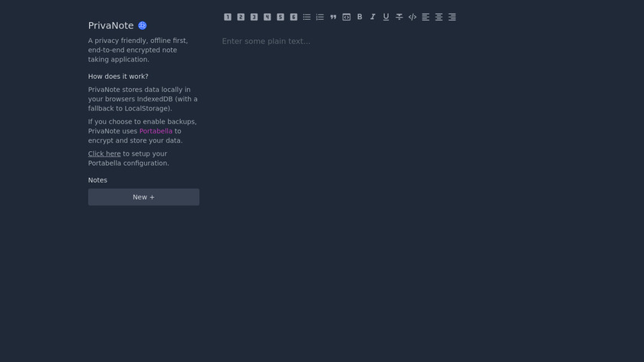Toggle underline formatting
This screenshot has height=362, width=644.
point(386,17)
